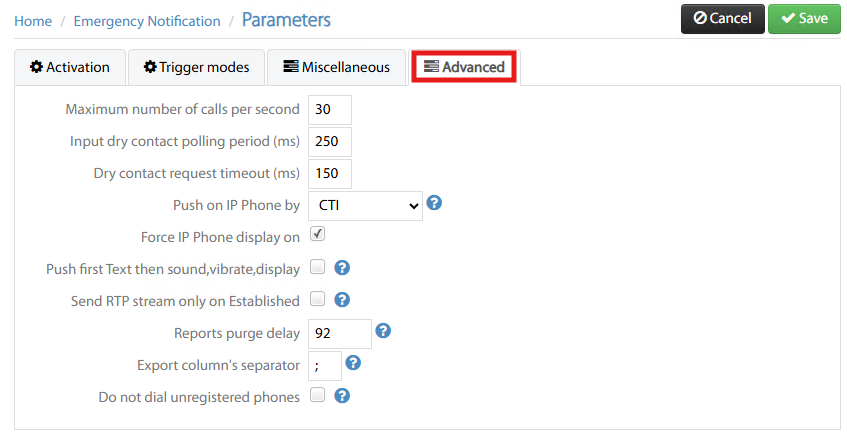Open the Push on IP Phone by dropdown
847x435 pixels.
(365, 206)
